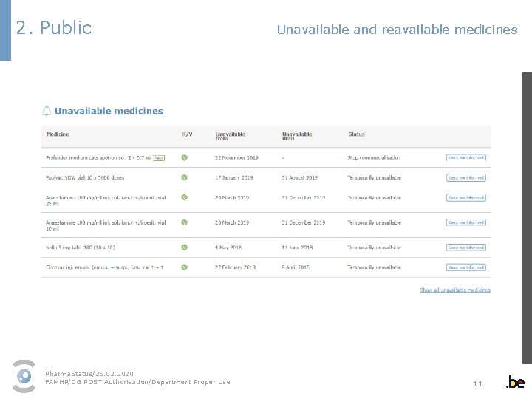Image resolution: width=532 pixels, height=399 pixels.
Task: Click 31 December 2019 in Anaestamine 10 ml row
Action: 304,222
